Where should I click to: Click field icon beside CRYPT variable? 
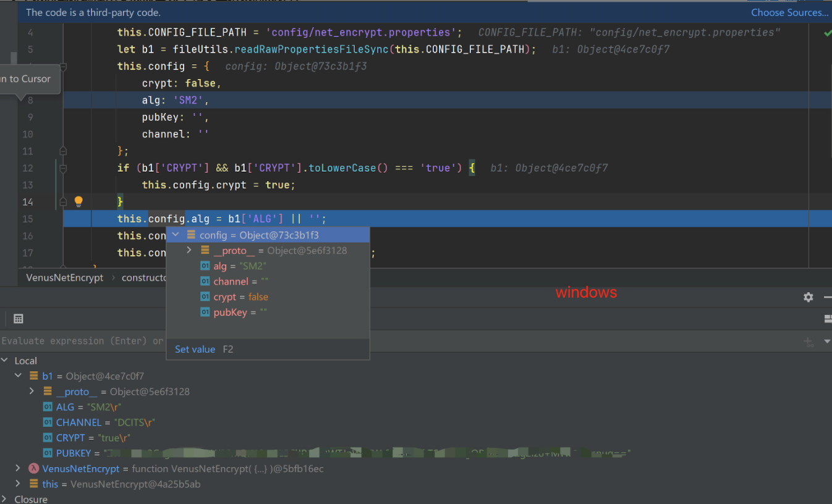(x=48, y=438)
